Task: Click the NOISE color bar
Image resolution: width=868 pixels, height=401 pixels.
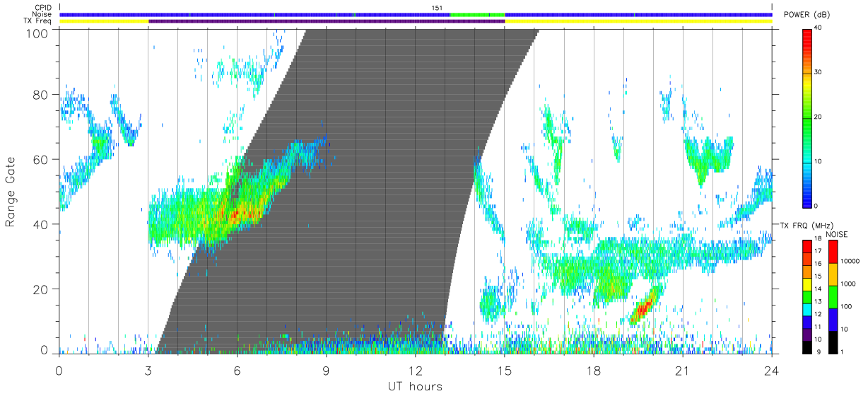Action: (833, 296)
